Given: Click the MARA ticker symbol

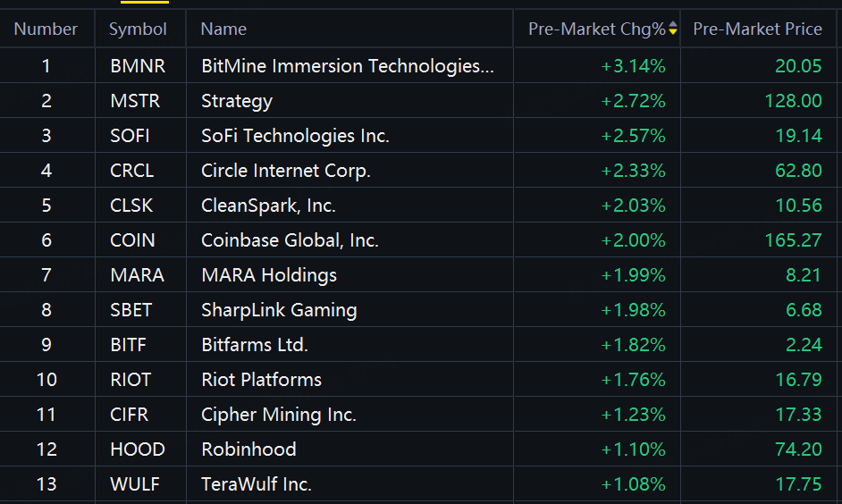Looking at the screenshot, I should tap(137, 275).
